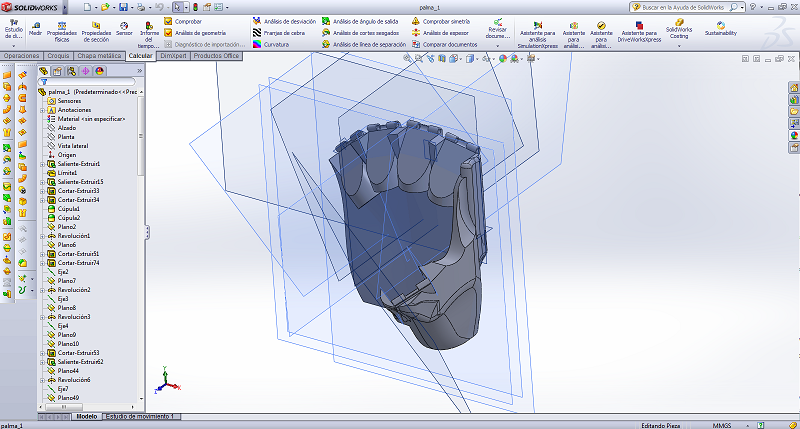Click the Open file icon

(105, 7)
